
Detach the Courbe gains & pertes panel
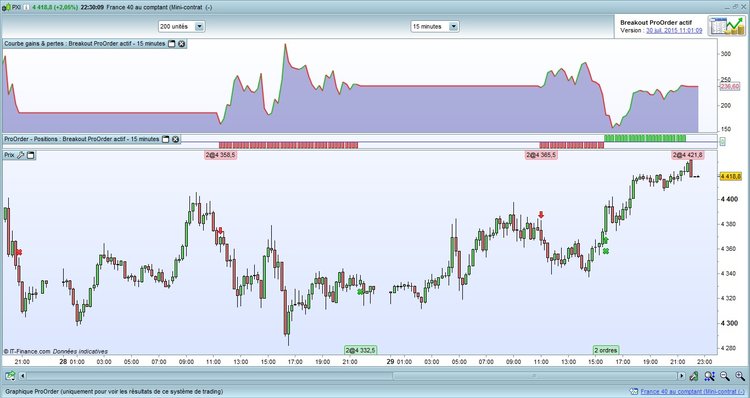pos(171,44)
